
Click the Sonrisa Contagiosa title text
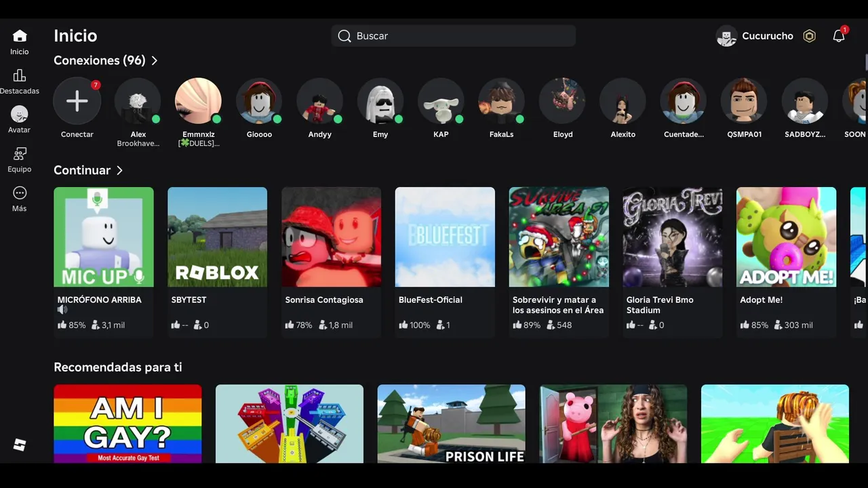[x=324, y=300]
